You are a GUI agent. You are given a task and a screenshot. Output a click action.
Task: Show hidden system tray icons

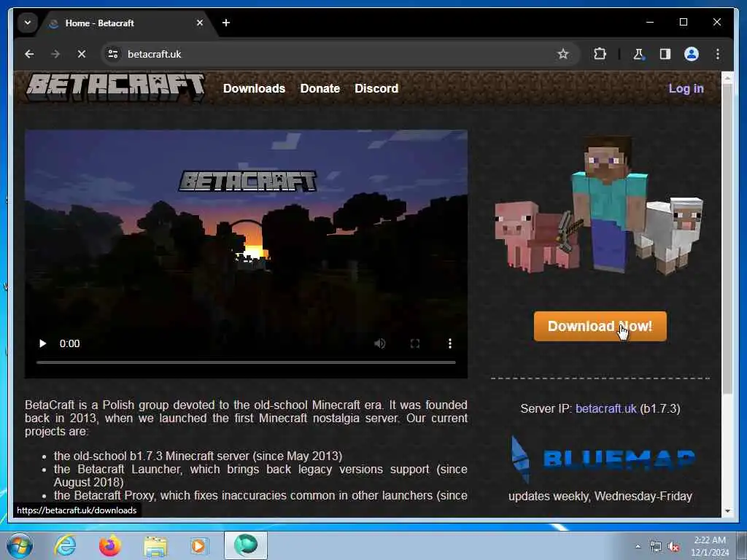638,546
